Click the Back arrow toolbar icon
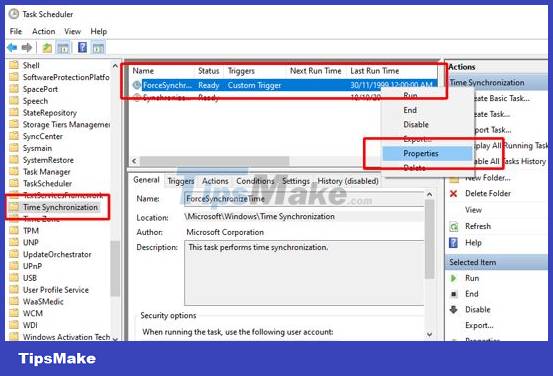Viewport: 553px width, 376px height. point(12,47)
